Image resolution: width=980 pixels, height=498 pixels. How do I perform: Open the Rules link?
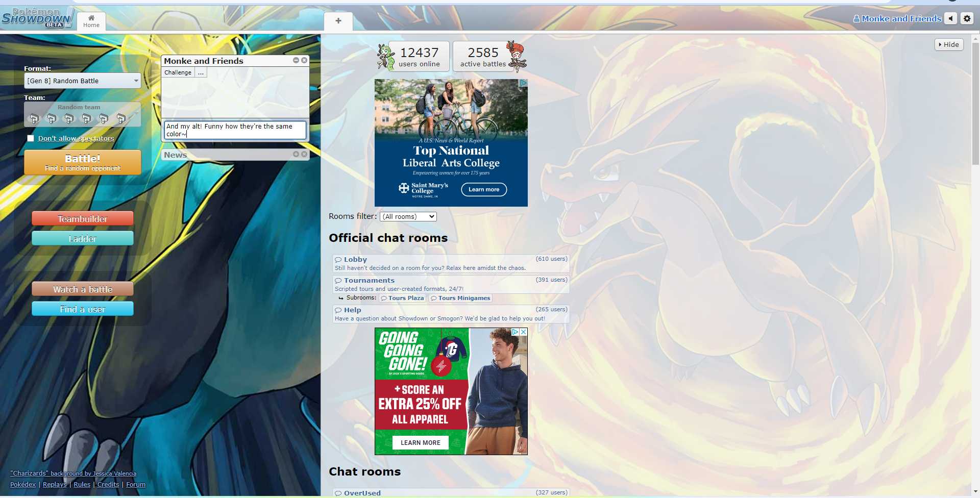(x=82, y=484)
